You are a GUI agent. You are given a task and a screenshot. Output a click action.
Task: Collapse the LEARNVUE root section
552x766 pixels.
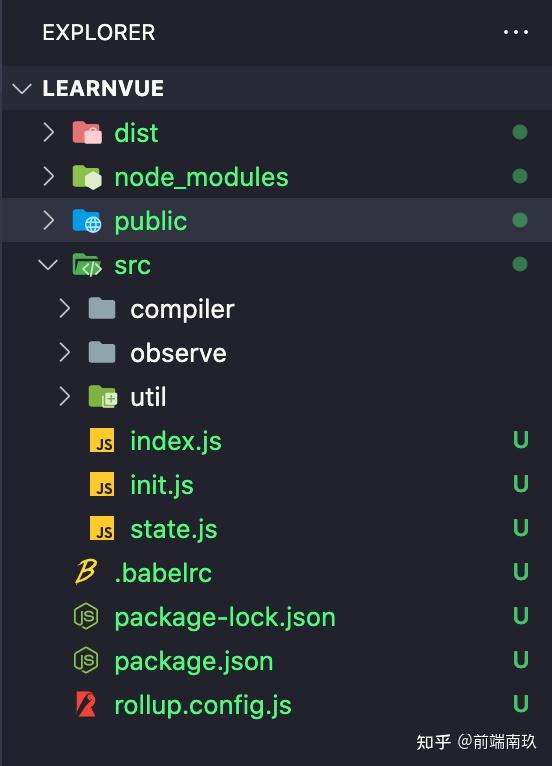pyautogui.click(x=22, y=88)
